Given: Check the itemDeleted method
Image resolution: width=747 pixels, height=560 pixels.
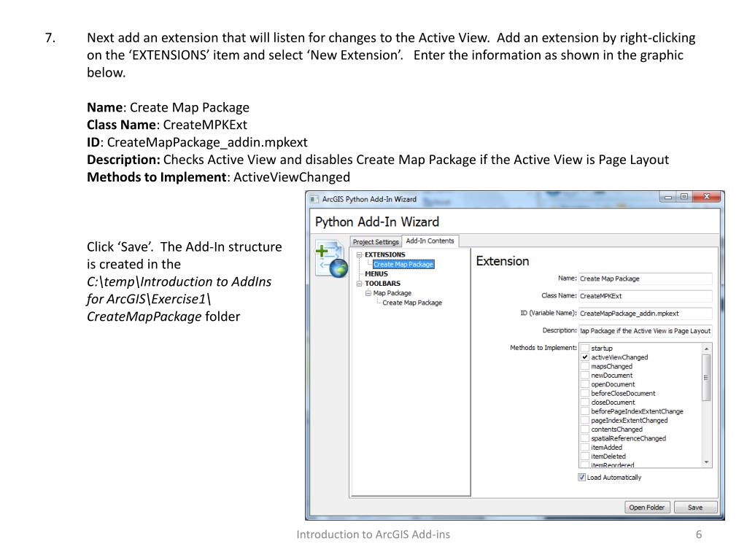Looking at the screenshot, I should coord(584,456).
